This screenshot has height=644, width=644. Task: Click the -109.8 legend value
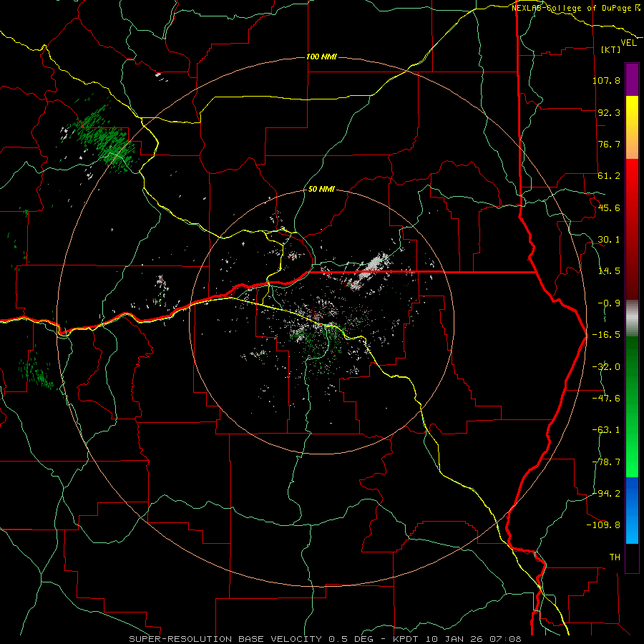click(x=603, y=525)
